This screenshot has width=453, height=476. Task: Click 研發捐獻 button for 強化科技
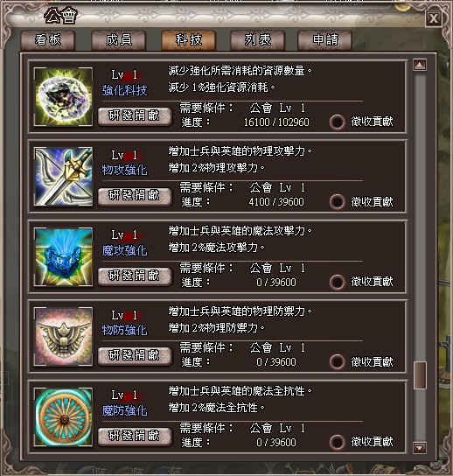(x=135, y=115)
